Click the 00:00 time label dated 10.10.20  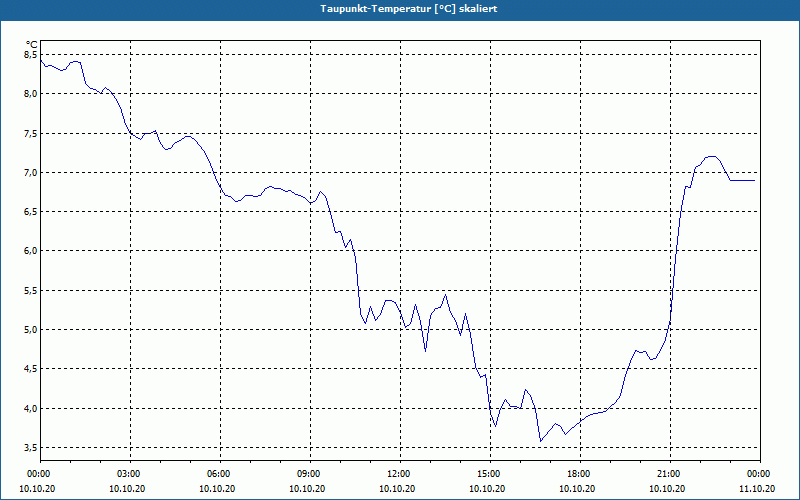click(x=37, y=474)
